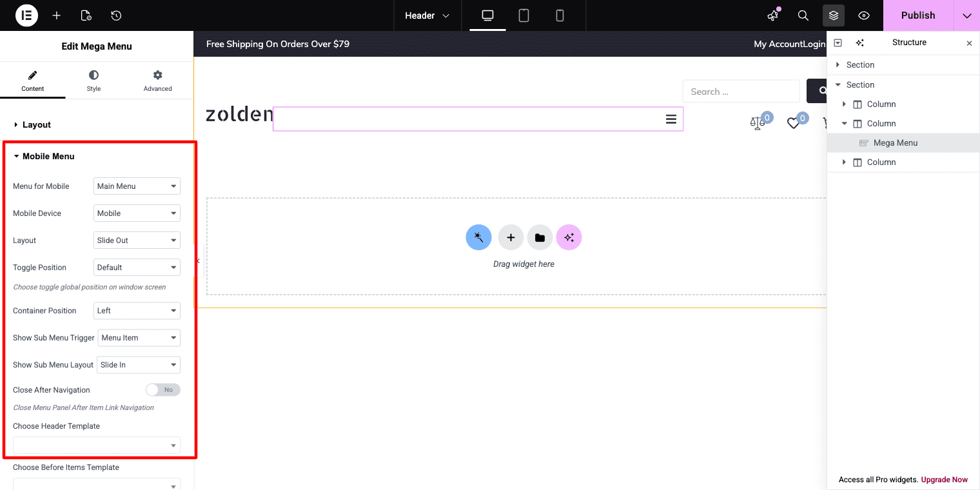
Task: Open the Page Settings icon
Action: 86,15
